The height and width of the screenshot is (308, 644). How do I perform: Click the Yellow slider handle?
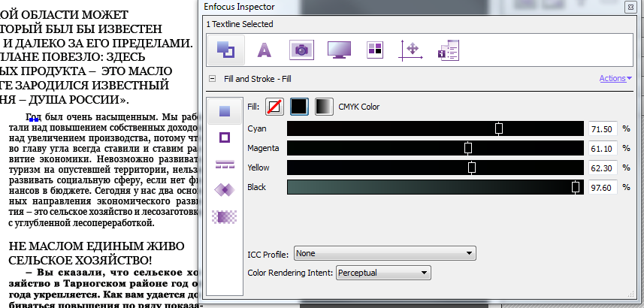coord(472,168)
